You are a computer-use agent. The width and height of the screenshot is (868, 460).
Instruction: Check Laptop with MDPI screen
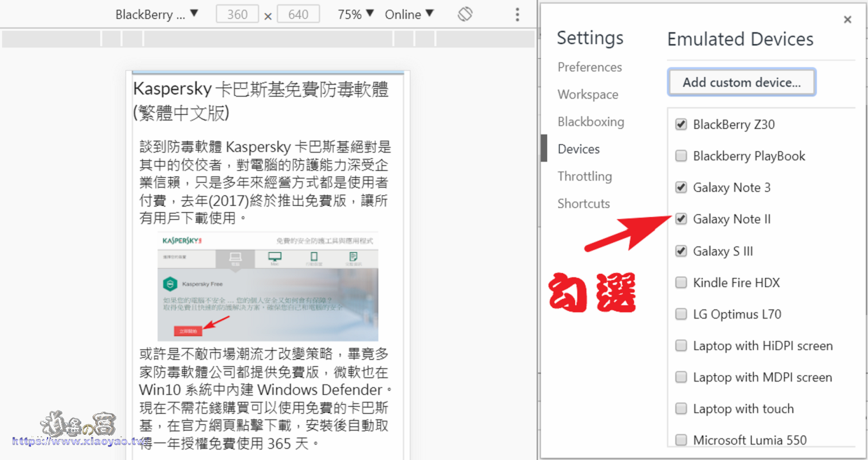point(681,377)
